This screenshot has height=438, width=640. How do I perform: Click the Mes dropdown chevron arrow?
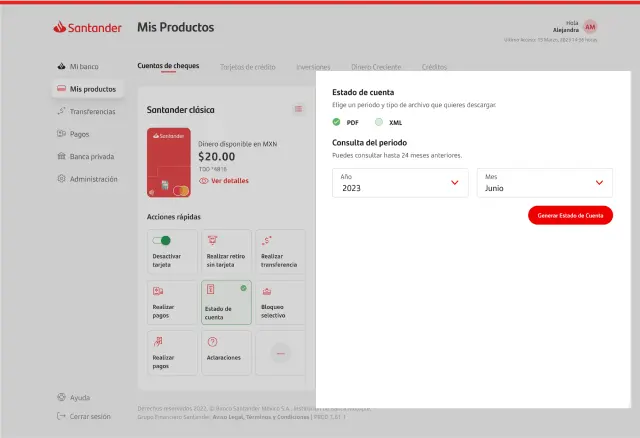click(x=599, y=182)
